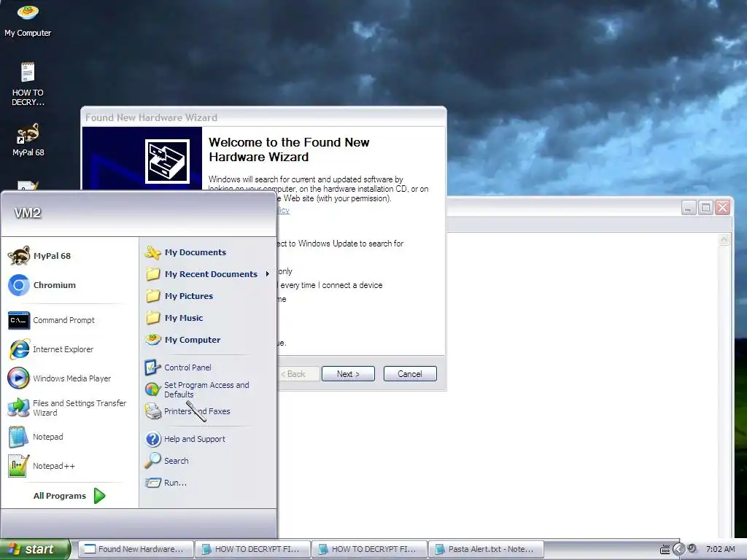Cancel the Found New Hardware Wizard

[410, 374]
